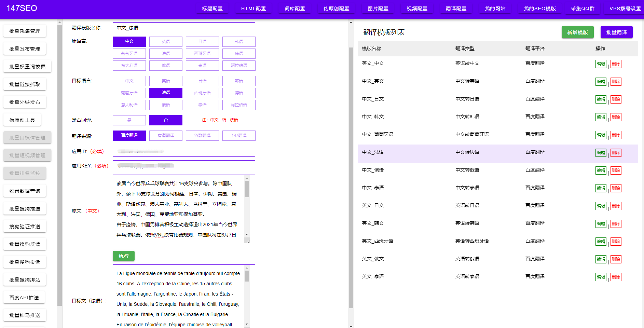Click 百度API推送 in the sidebar
The height and width of the screenshot is (328, 644).
click(x=24, y=297)
